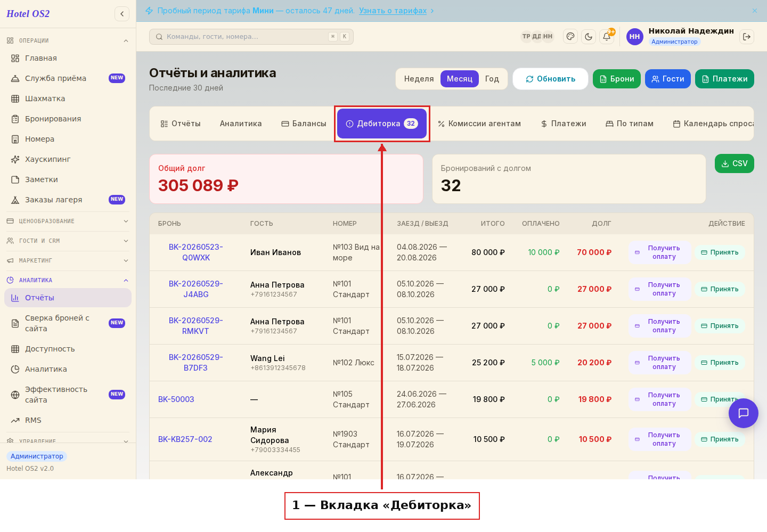Switch to the Платежи tab
Screen dimensions: 767x532
(564, 124)
